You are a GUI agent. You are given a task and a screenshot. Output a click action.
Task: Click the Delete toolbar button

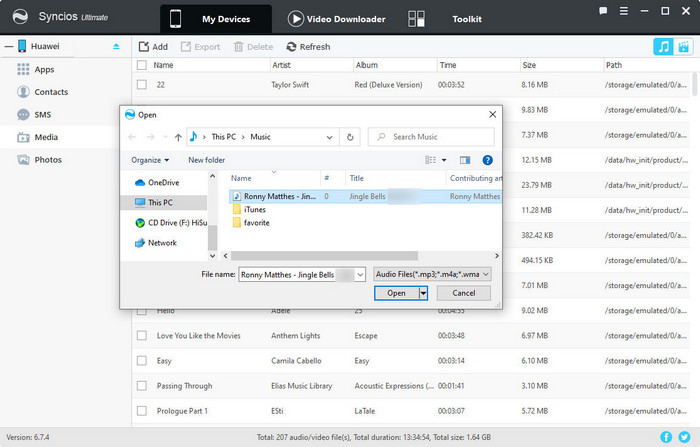[253, 47]
